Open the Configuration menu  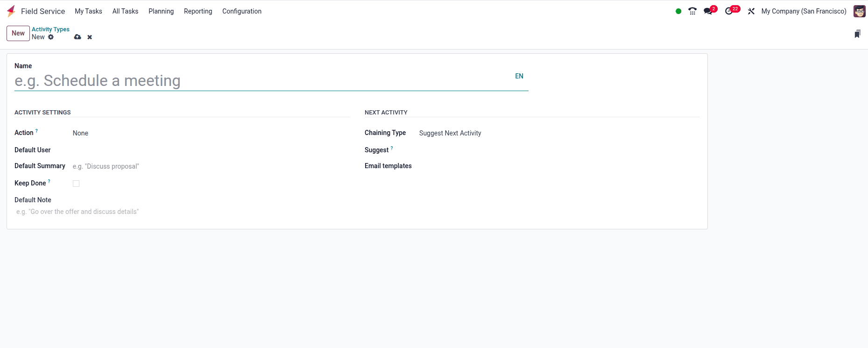point(242,11)
